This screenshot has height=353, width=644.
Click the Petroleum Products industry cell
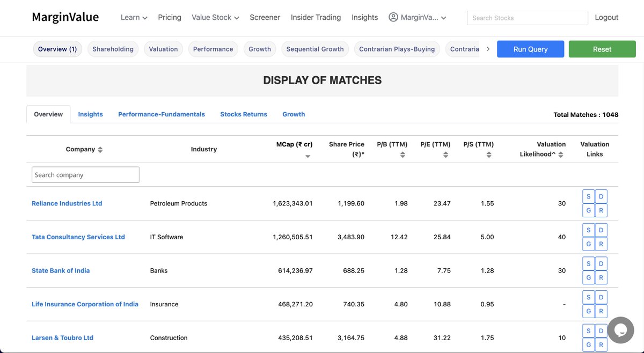coord(179,203)
